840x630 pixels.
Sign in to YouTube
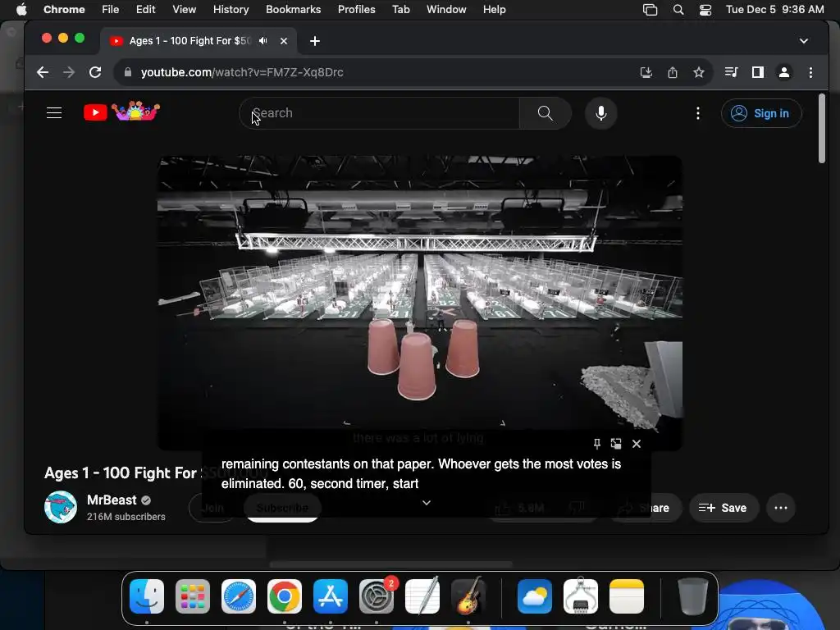pos(760,113)
